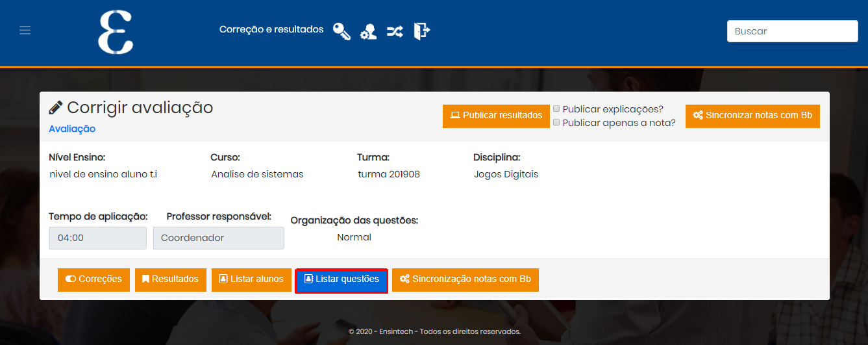
Task: Open the hamburger menu in the header
Action: click(25, 31)
